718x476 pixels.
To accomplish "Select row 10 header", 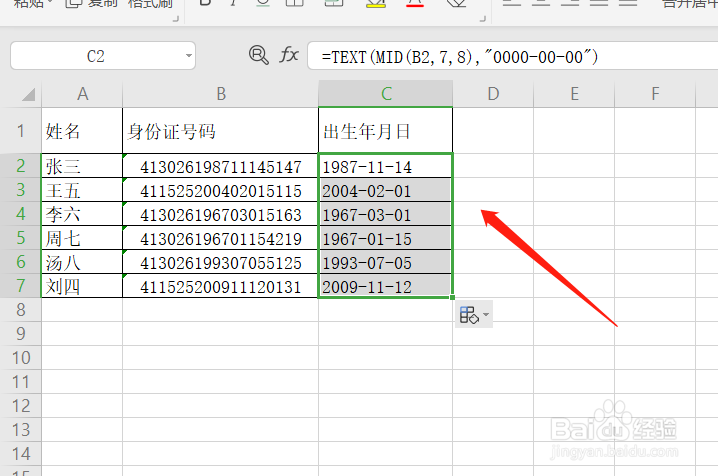I will tap(21, 358).
